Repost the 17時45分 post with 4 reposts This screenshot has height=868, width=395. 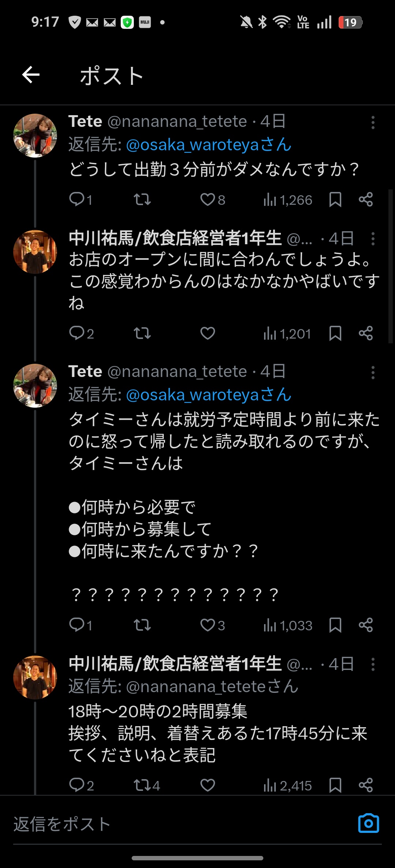pos(142,785)
